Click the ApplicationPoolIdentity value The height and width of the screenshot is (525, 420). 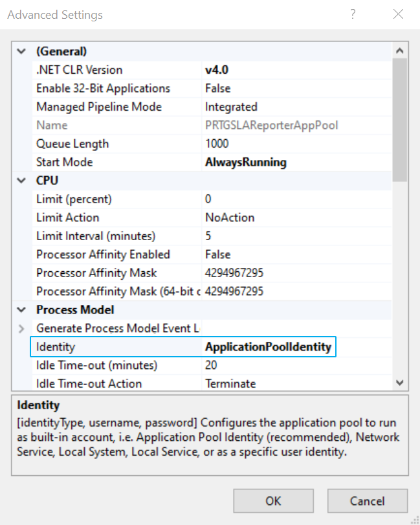click(x=269, y=347)
